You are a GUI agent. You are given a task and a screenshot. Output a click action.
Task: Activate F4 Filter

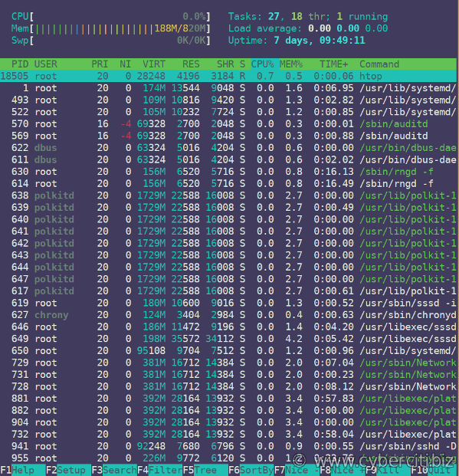[160, 470]
